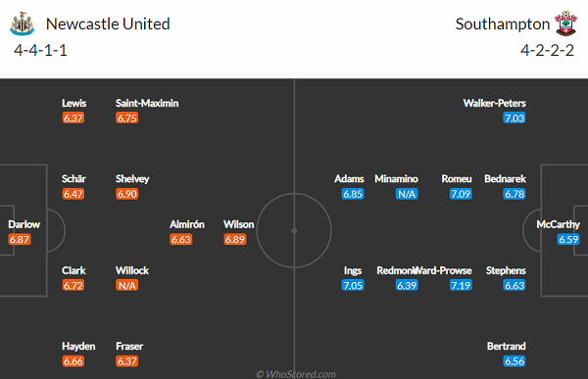Click Willock's N/A rating badge
Image resolution: width=588 pixels, height=379 pixels.
pyautogui.click(x=126, y=286)
